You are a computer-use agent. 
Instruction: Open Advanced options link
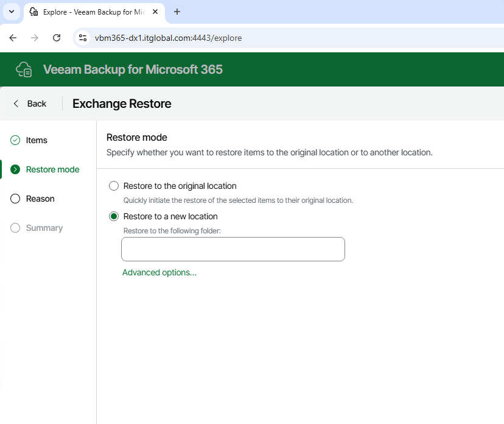click(x=159, y=272)
